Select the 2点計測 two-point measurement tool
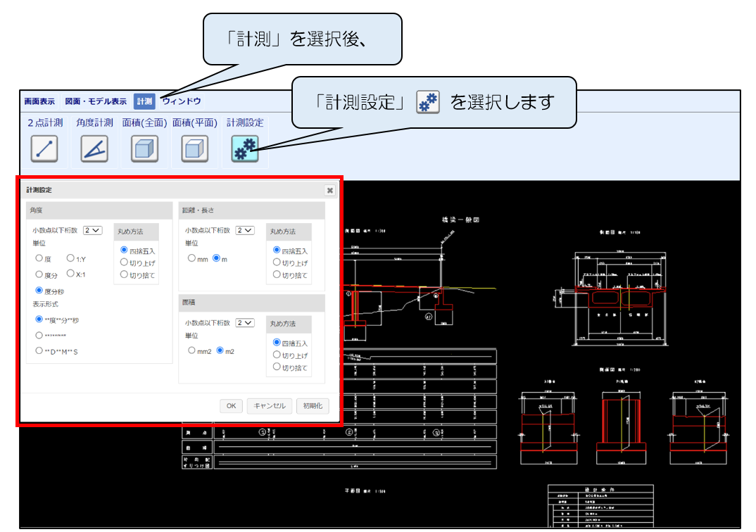 pos(44,148)
